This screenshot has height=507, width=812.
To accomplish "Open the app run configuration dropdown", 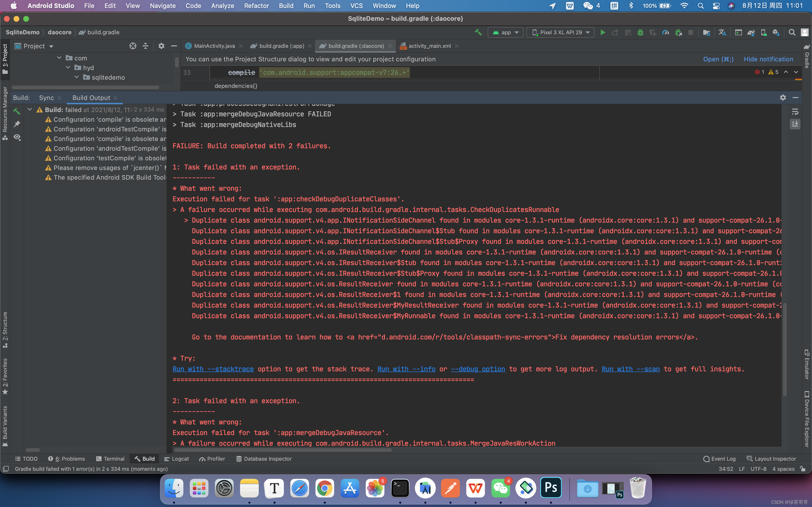I will click(x=505, y=32).
